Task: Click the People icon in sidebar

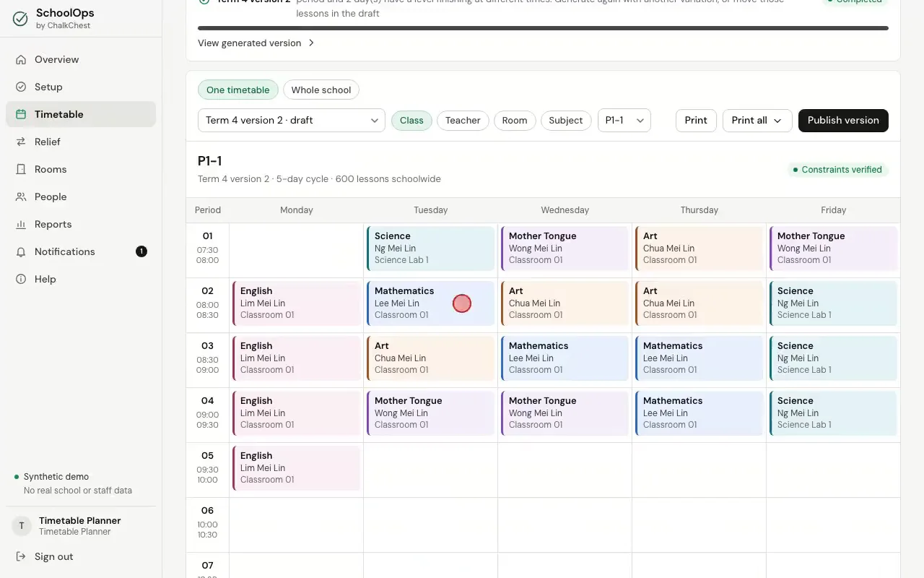Action: (x=21, y=197)
